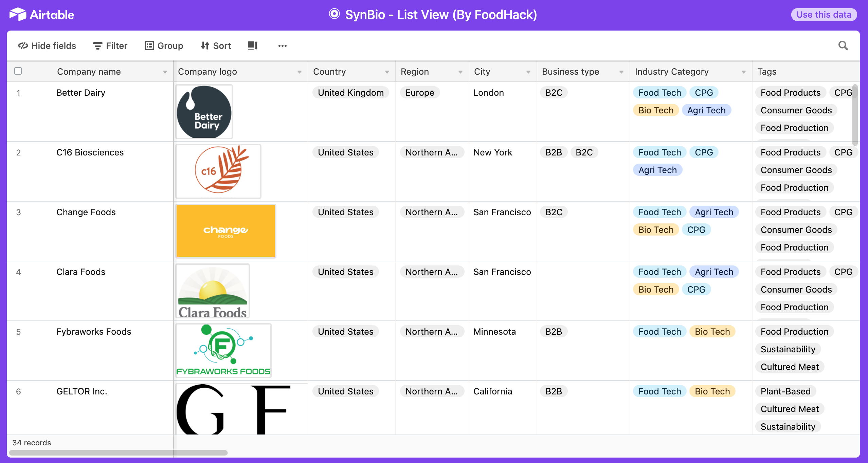Expand the Industry Category column dropdown

coord(744,72)
